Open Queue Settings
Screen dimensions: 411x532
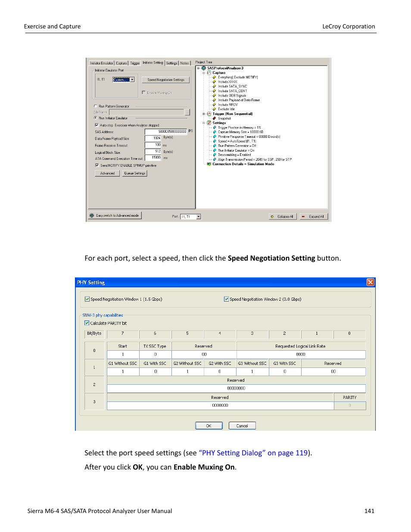pyautogui.click(x=135, y=173)
